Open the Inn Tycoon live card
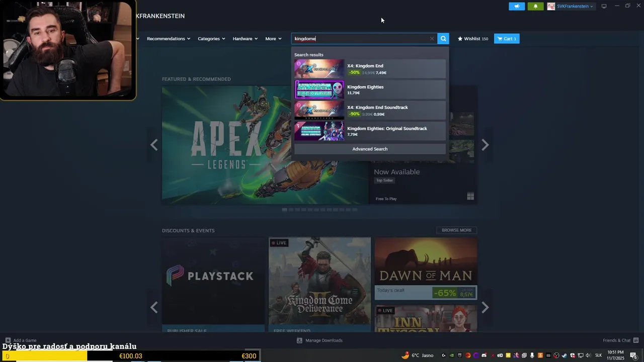The image size is (644, 362). click(426, 318)
